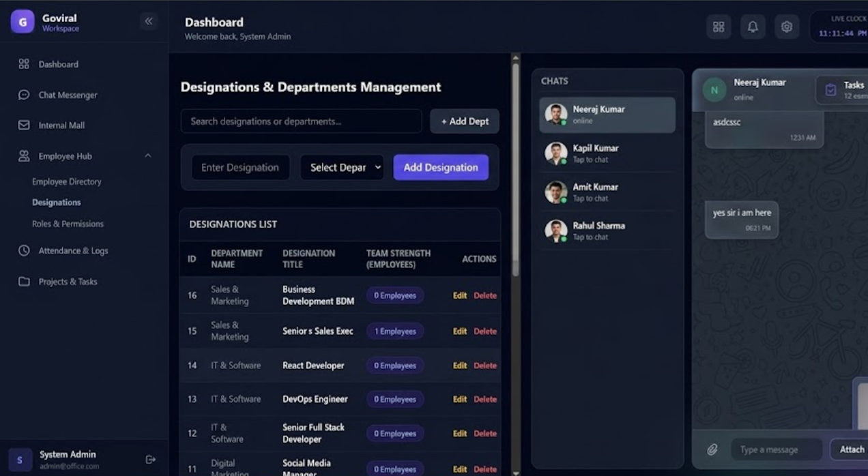
Task: Click Kapil Kumar's profile photo
Action: (x=555, y=153)
